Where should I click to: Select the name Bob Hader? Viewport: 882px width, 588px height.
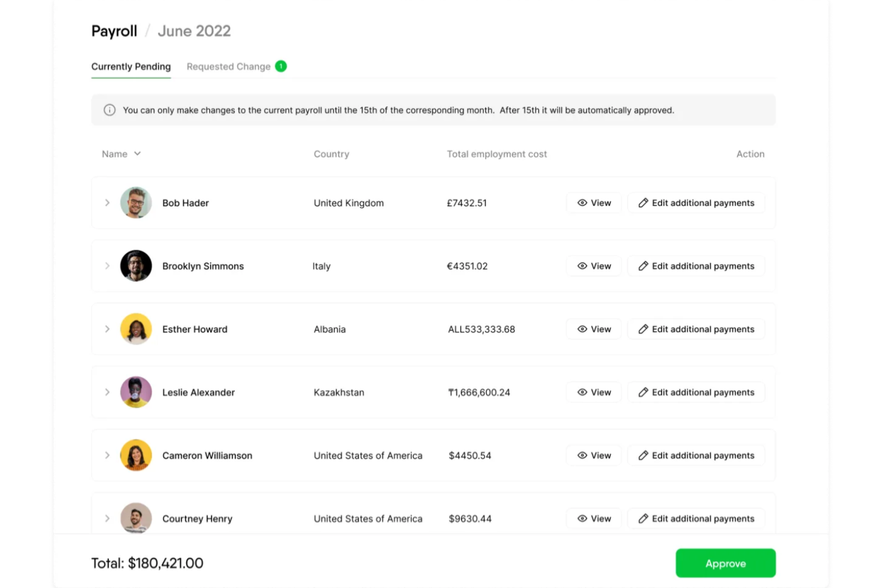tap(185, 203)
